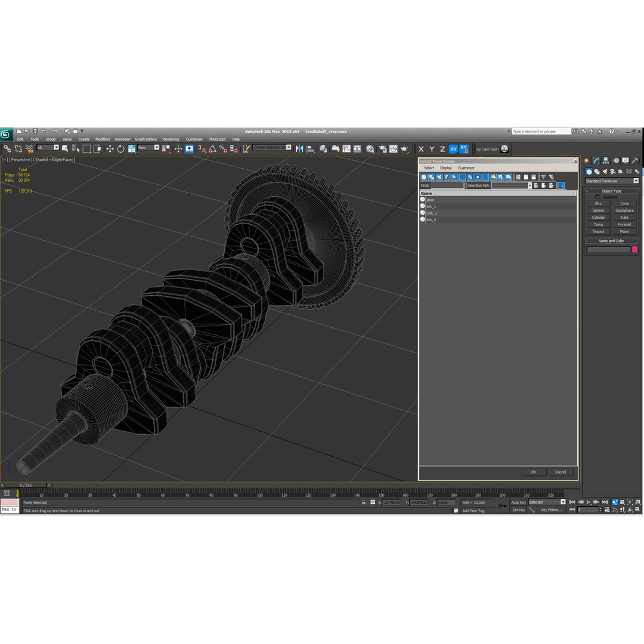Open Select by Name list tool
Image resolution: width=644 pixels, height=644 pixels.
(76, 148)
